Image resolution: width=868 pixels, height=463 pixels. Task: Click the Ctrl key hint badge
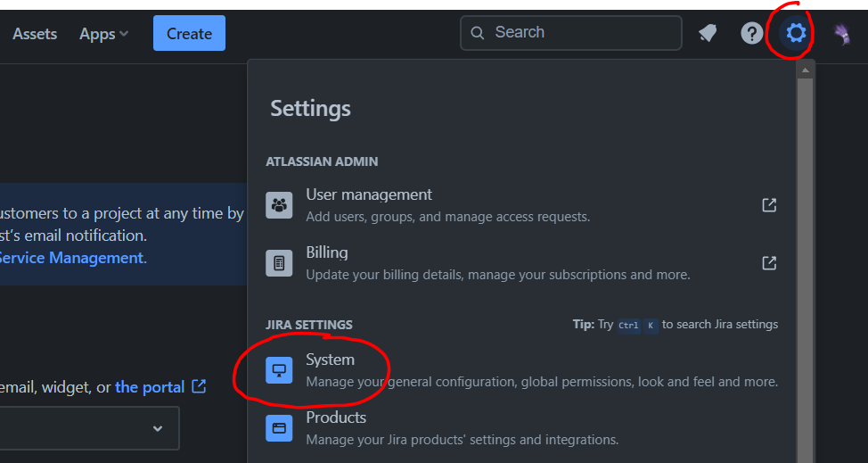(628, 325)
